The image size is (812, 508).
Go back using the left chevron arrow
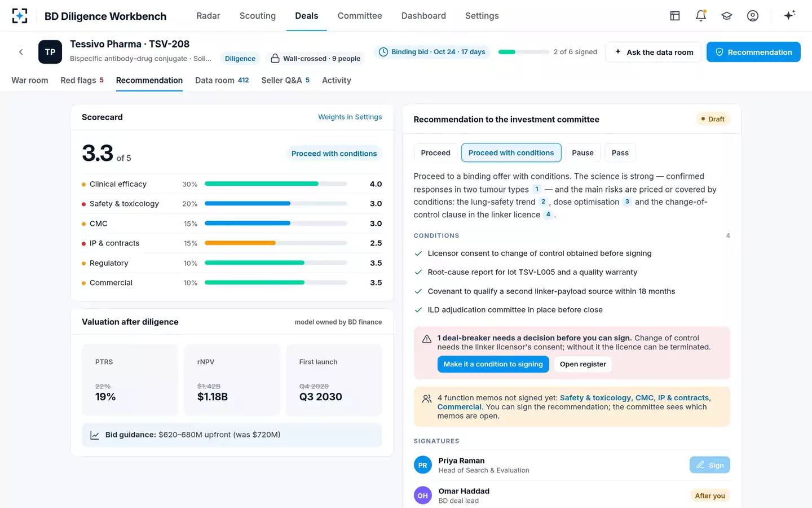[21, 52]
